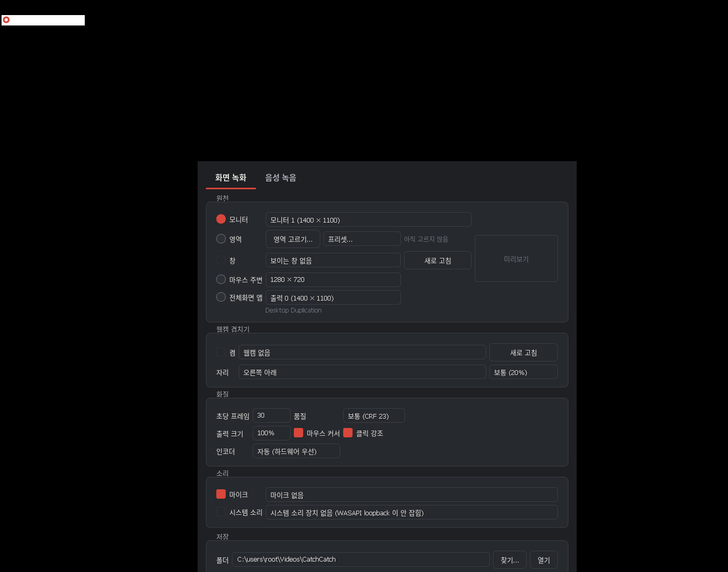Select the 마우스 주변 radio option

(221, 279)
